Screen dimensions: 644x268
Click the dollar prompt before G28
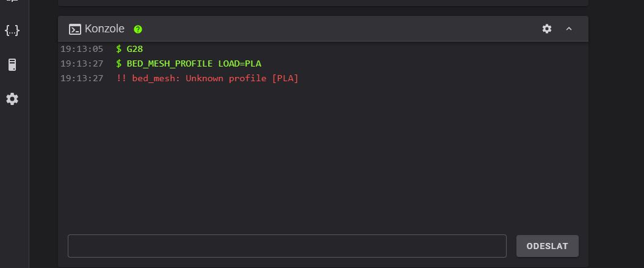(x=118, y=49)
